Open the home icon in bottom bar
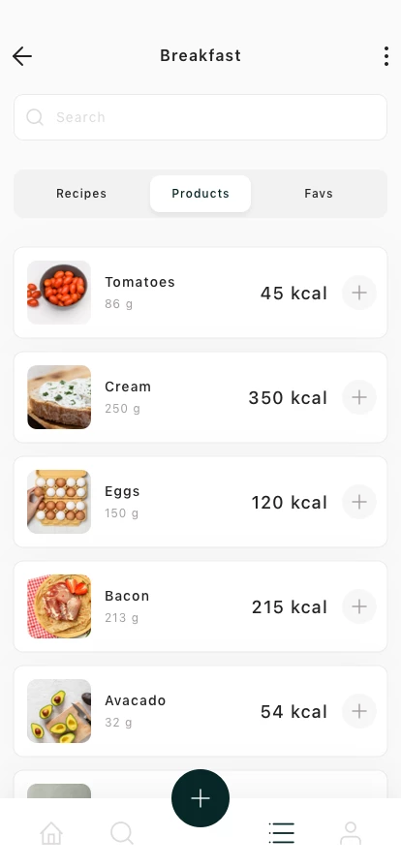The width and height of the screenshot is (401, 868). pos(51,832)
